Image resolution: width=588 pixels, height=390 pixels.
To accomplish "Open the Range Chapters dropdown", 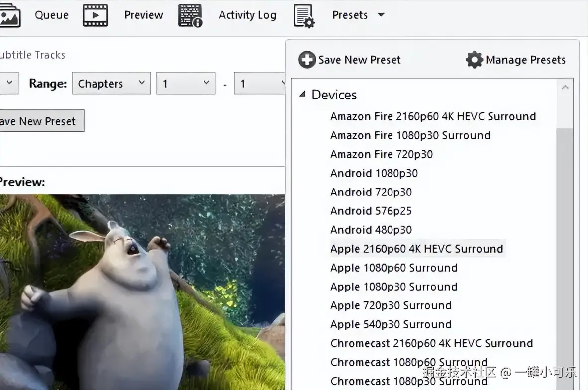I will pyautogui.click(x=111, y=83).
